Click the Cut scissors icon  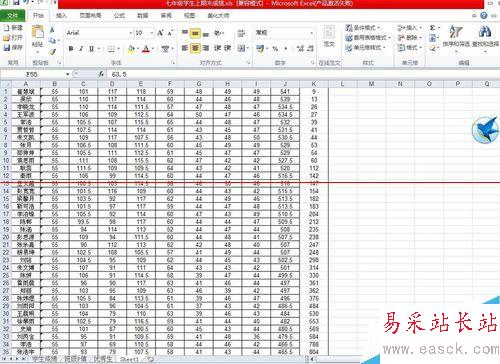pos(52,29)
